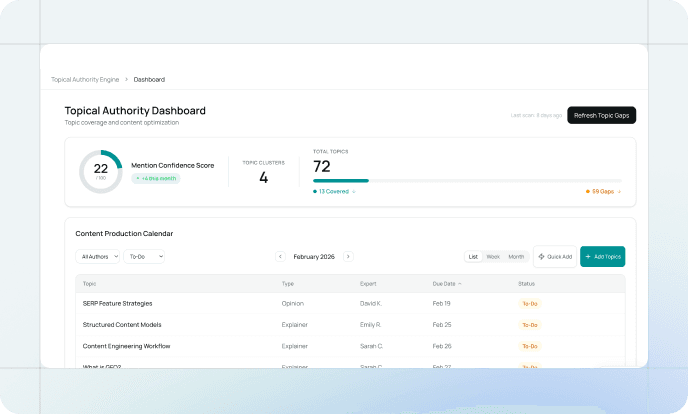Click the Add Topics button
Image resolution: width=688 pixels, height=414 pixels.
pos(602,257)
